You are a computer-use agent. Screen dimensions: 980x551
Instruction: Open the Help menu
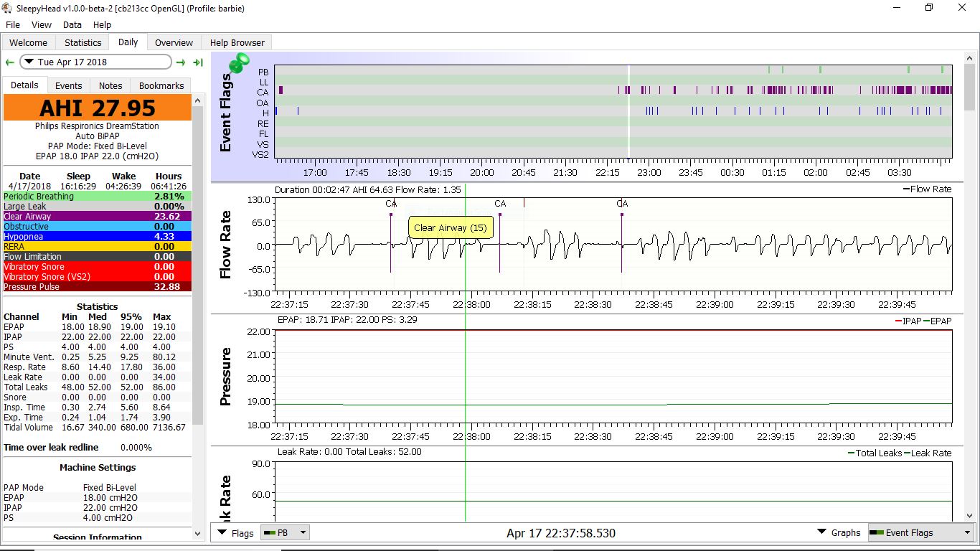[x=102, y=24]
